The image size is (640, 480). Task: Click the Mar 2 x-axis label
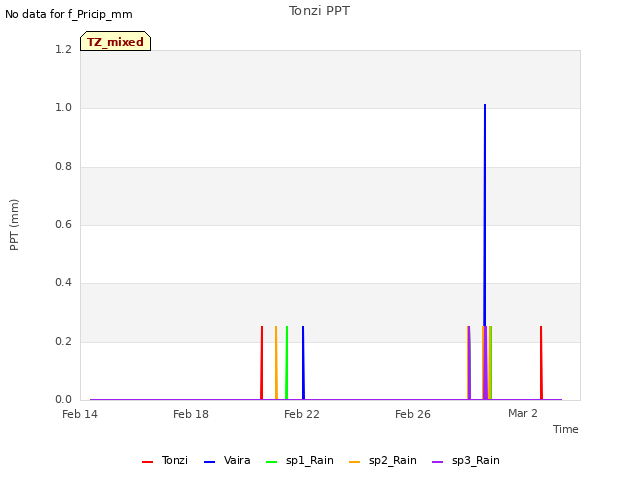[x=523, y=413]
